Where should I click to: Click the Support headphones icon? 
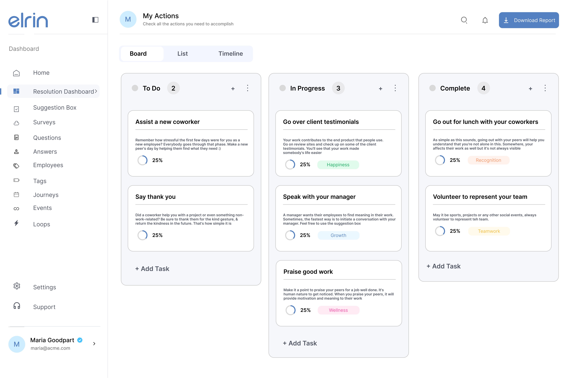click(17, 306)
